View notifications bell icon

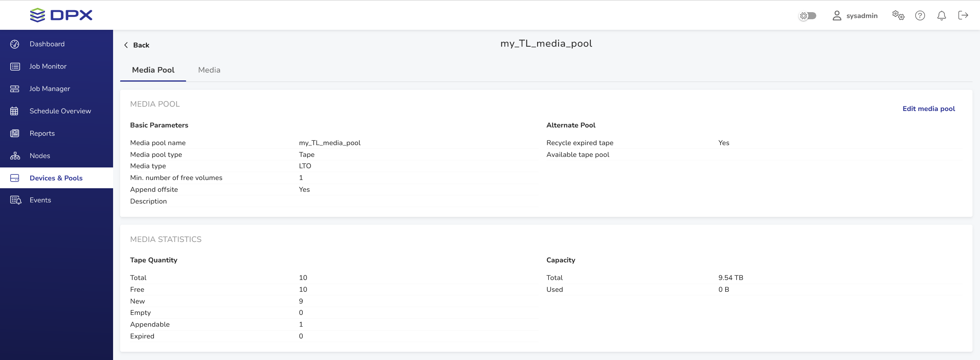click(942, 16)
